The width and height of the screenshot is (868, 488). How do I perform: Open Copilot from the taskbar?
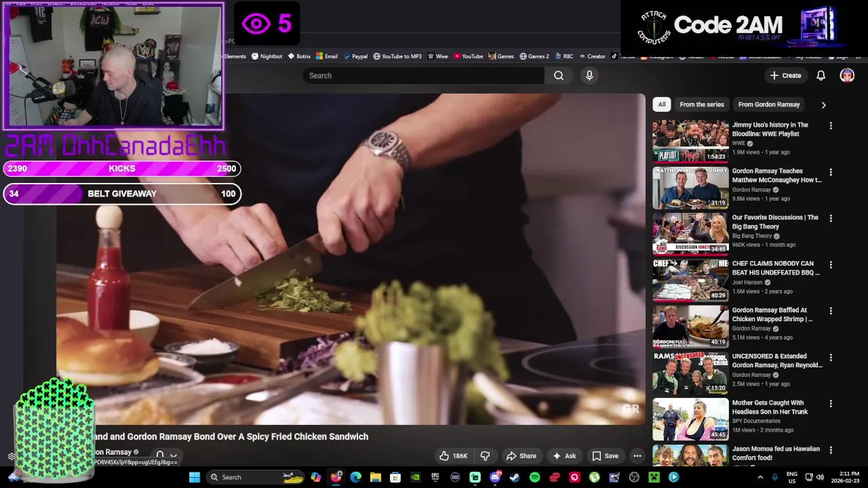click(315, 477)
